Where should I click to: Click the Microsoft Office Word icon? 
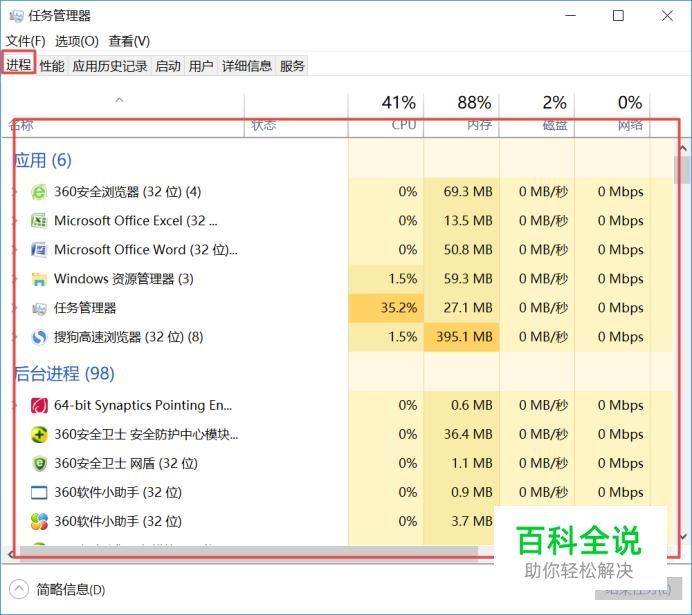coord(39,250)
